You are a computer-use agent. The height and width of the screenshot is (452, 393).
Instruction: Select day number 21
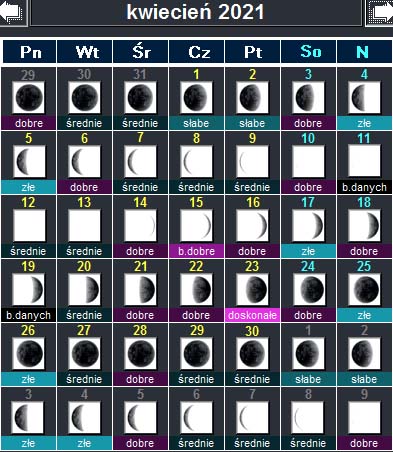pyautogui.click(x=140, y=266)
